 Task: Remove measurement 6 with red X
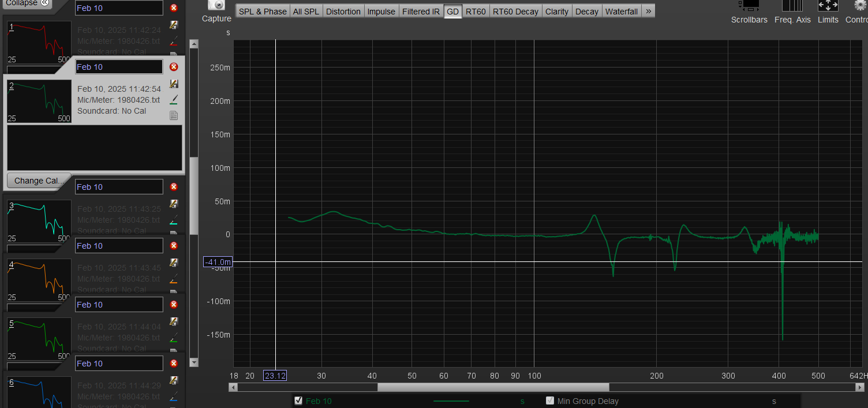174,364
